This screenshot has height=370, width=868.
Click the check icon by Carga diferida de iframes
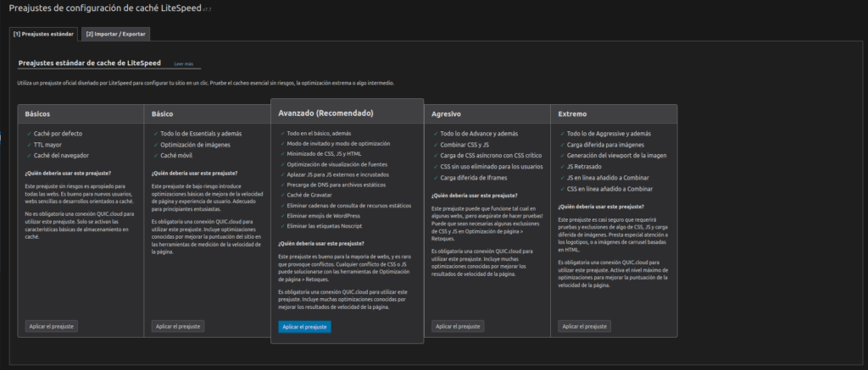click(x=435, y=178)
